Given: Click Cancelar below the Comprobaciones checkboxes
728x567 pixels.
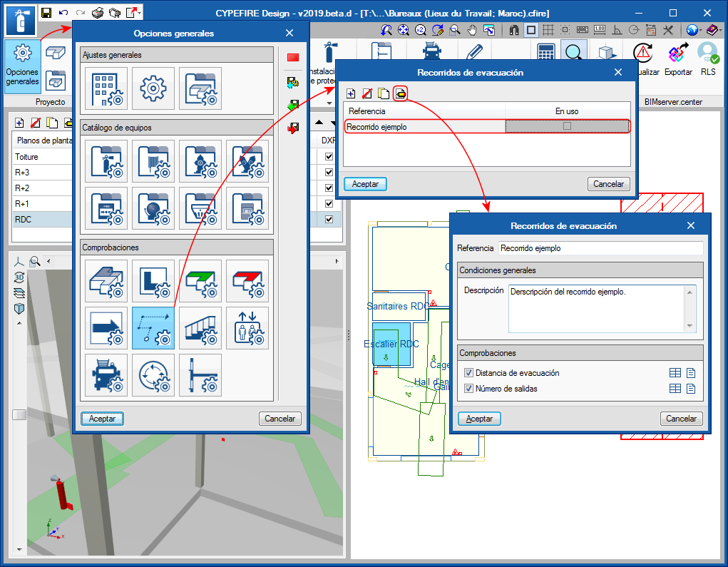Looking at the screenshot, I should [x=682, y=419].
